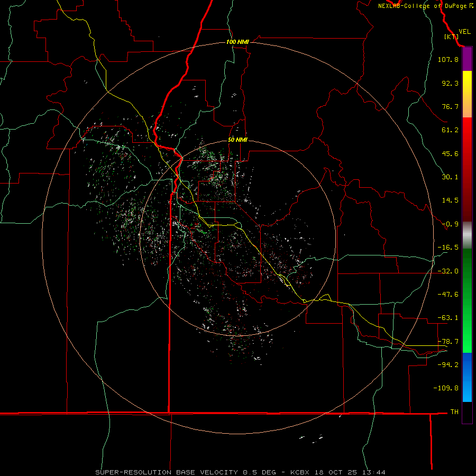Screen dimensions: 476x476
Task: Click the 14.5 legend value
Action: click(x=450, y=200)
